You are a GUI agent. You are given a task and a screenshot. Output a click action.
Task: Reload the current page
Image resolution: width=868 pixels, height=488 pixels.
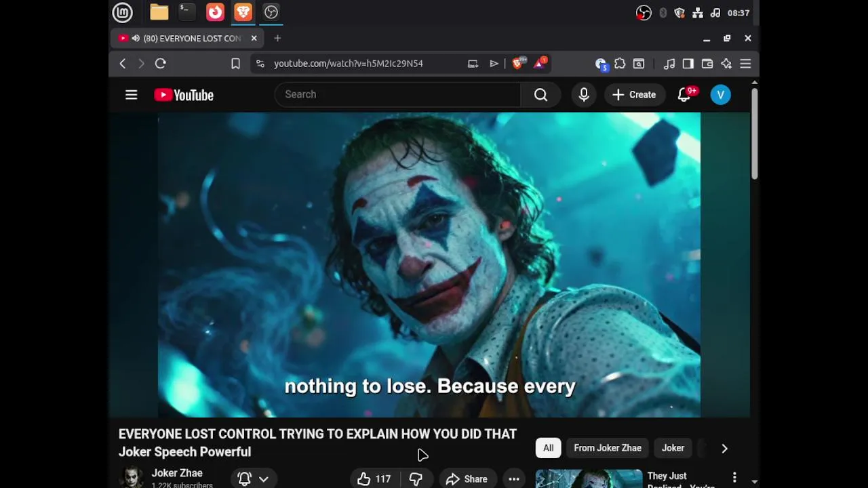[x=161, y=64]
